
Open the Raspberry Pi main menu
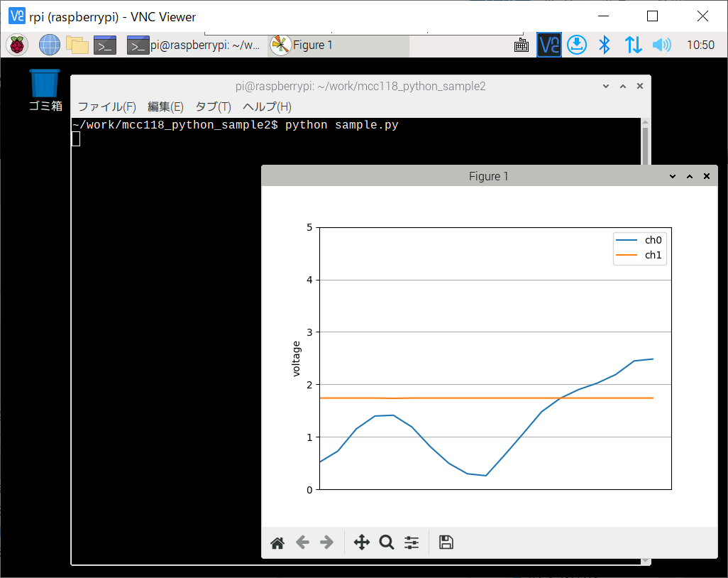[17, 45]
